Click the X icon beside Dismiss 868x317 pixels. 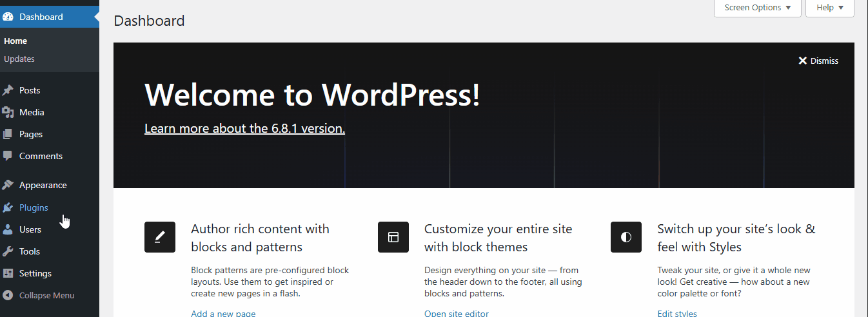803,61
